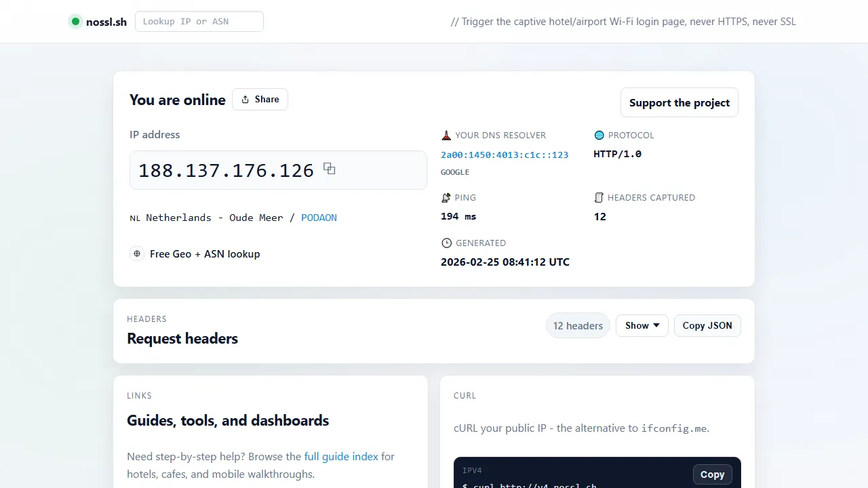Click the share upload icon on the Share button

(245, 99)
